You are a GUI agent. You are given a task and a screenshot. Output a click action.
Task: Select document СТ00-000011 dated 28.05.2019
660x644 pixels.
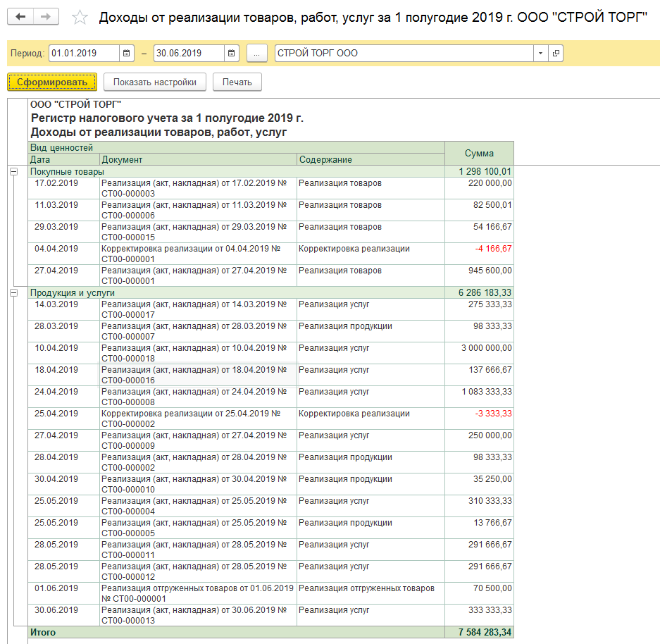pos(198,550)
